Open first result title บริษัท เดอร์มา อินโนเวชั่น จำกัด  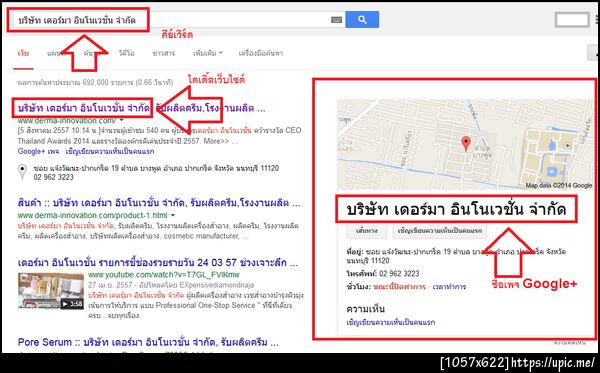[x=141, y=108]
